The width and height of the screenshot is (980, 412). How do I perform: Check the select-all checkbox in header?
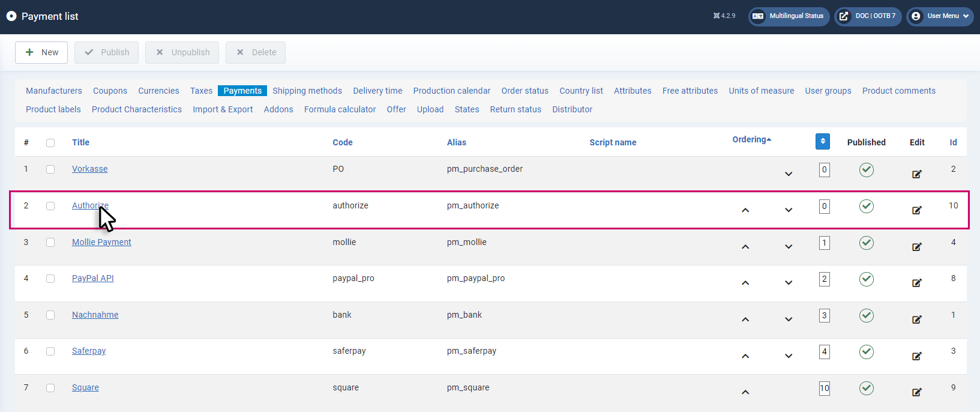50,143
